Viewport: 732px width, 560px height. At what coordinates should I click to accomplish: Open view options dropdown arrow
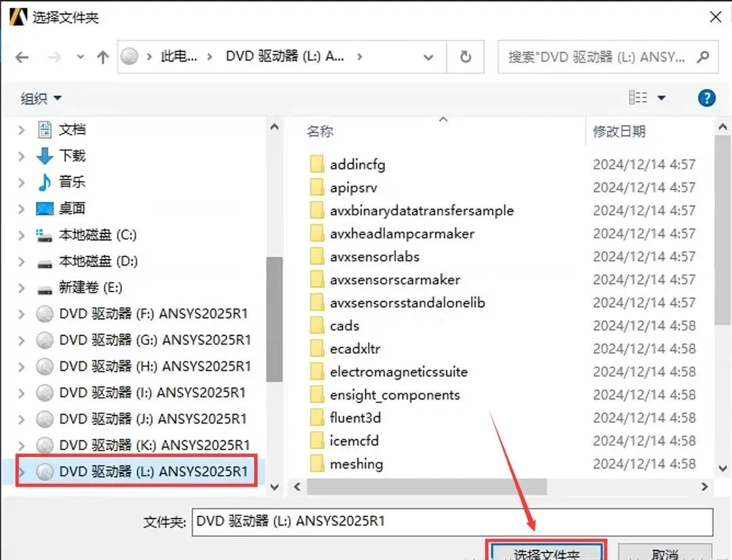point(662,98)
